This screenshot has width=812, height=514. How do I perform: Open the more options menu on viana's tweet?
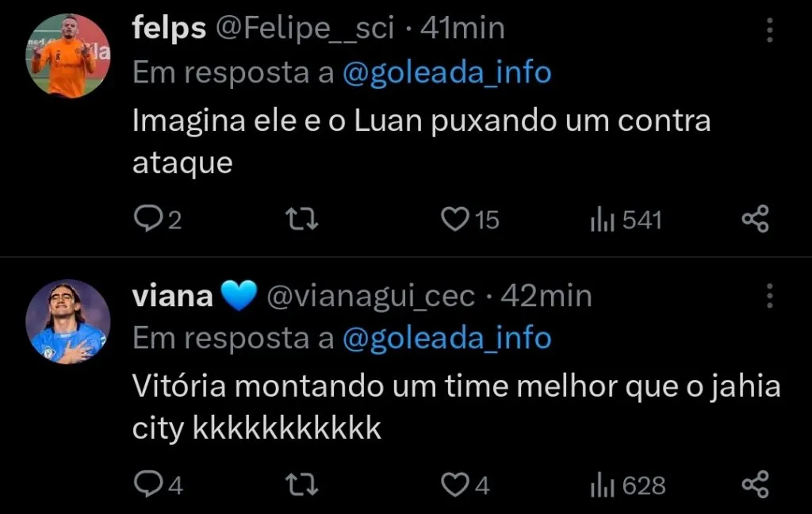click(770, 294)
